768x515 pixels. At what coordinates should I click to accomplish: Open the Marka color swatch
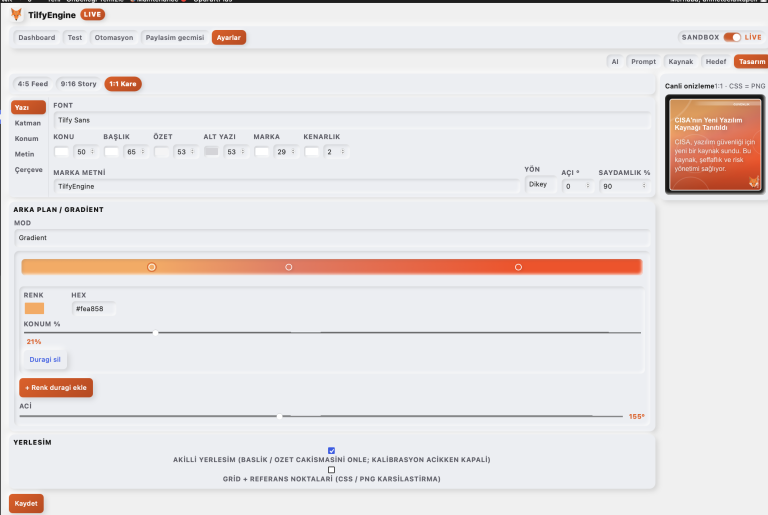(262, 151)
